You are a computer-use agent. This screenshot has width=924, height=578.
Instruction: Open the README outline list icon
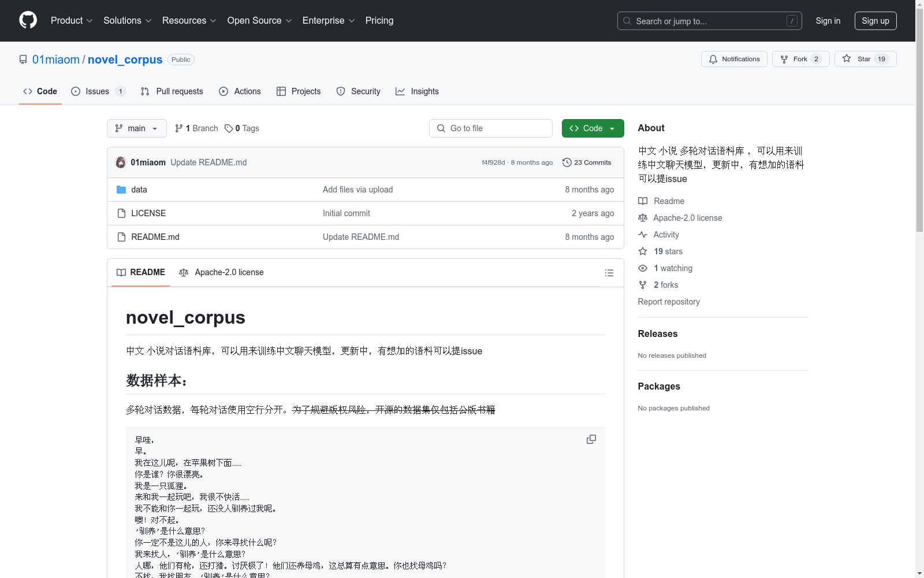tap(609, 273)
